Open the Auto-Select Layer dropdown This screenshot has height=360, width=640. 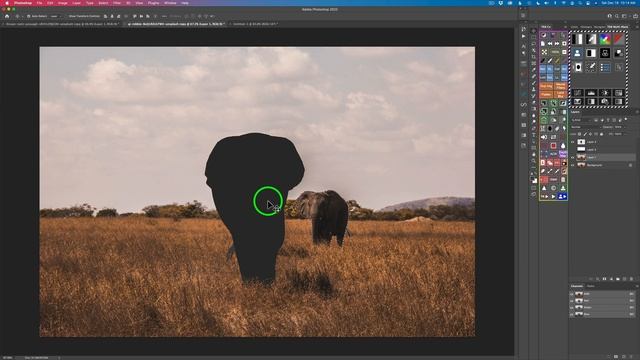point(55,16)
